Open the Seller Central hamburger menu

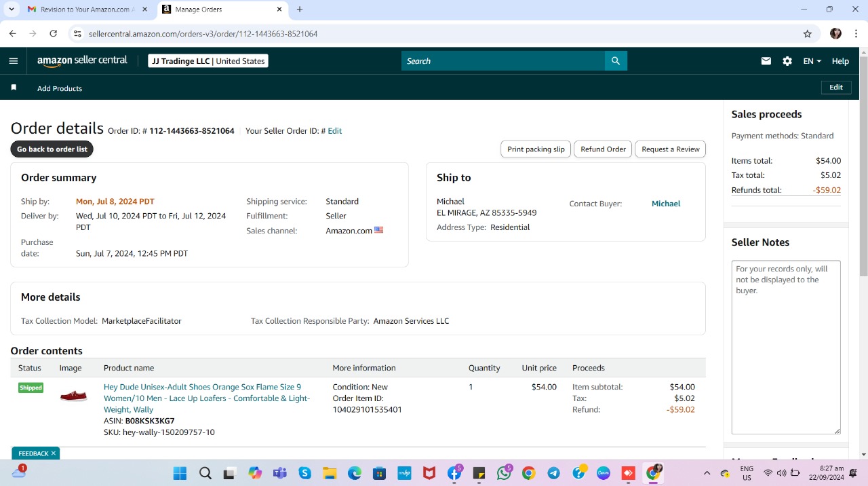14,61
